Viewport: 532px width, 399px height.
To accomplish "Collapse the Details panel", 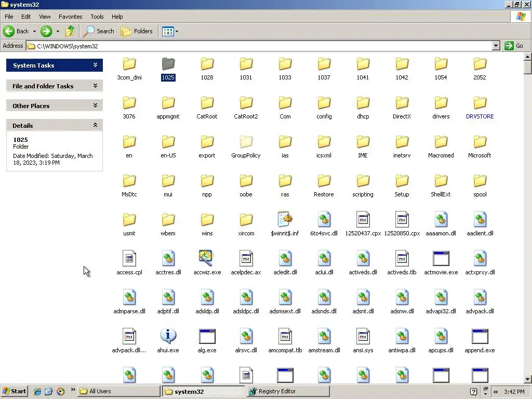I will pos(96,125).
